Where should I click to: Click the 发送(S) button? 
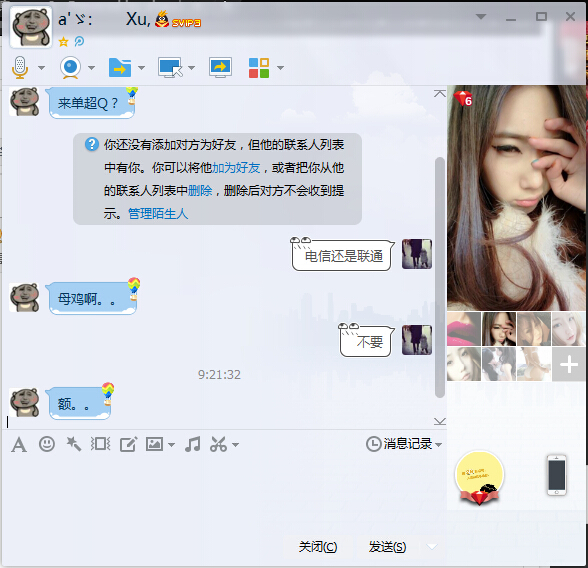click(387, 547)
